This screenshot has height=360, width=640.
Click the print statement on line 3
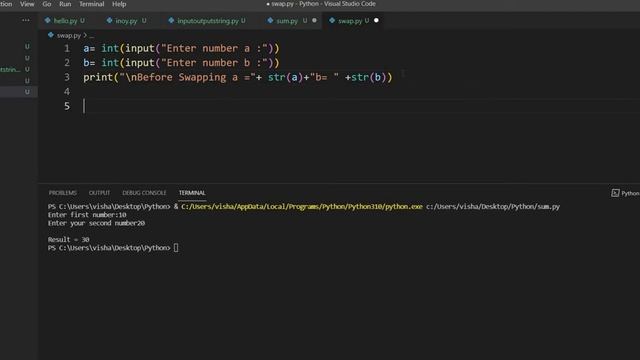coord(238,78)
